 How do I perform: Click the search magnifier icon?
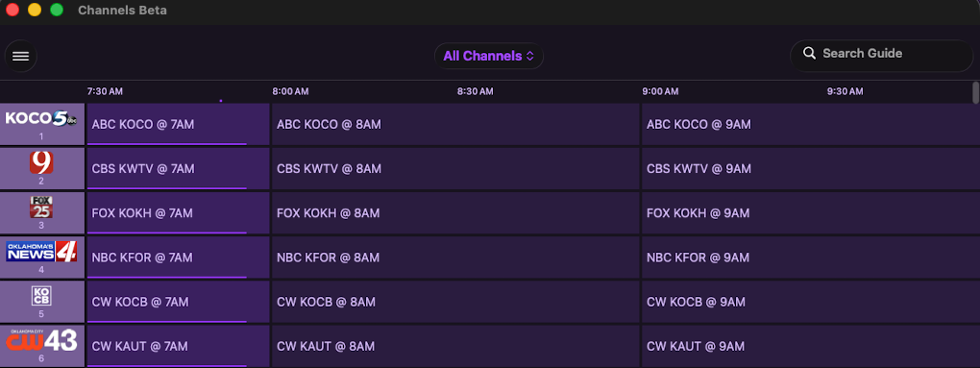pyautogui.click(x=809, y=53)
